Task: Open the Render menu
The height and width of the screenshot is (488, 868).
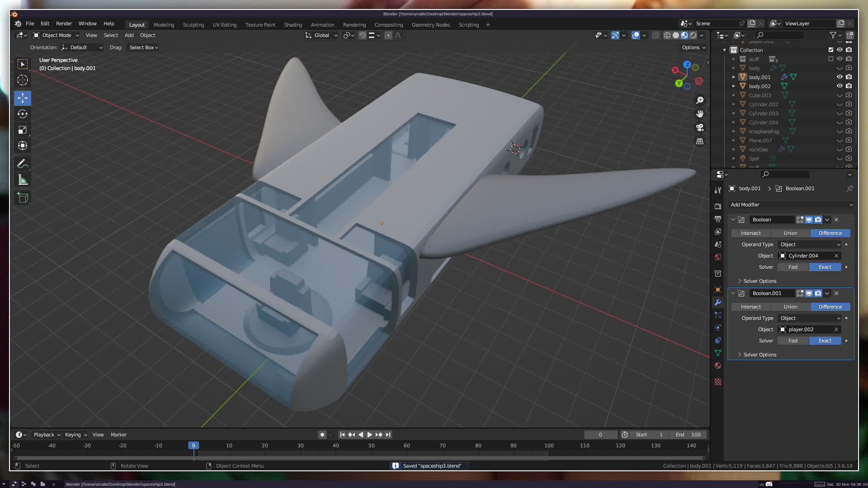Action: click(x=64, y=23)
